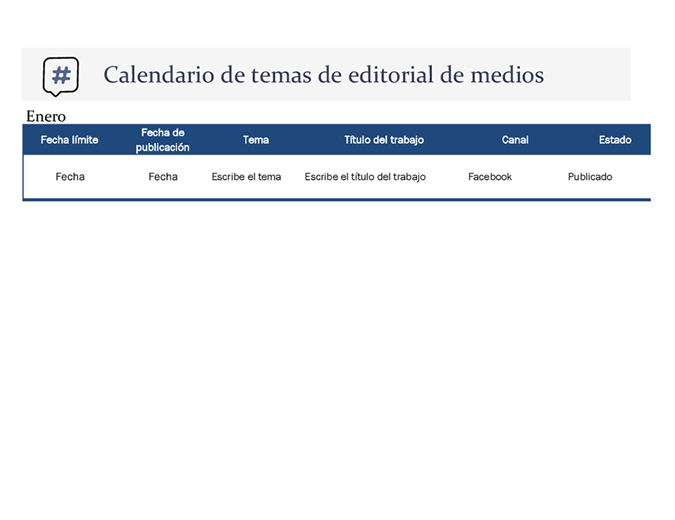675x520 pixels.
Task: Click the 'Fecha de publicación' column header
Action: (x=163, y=140)
